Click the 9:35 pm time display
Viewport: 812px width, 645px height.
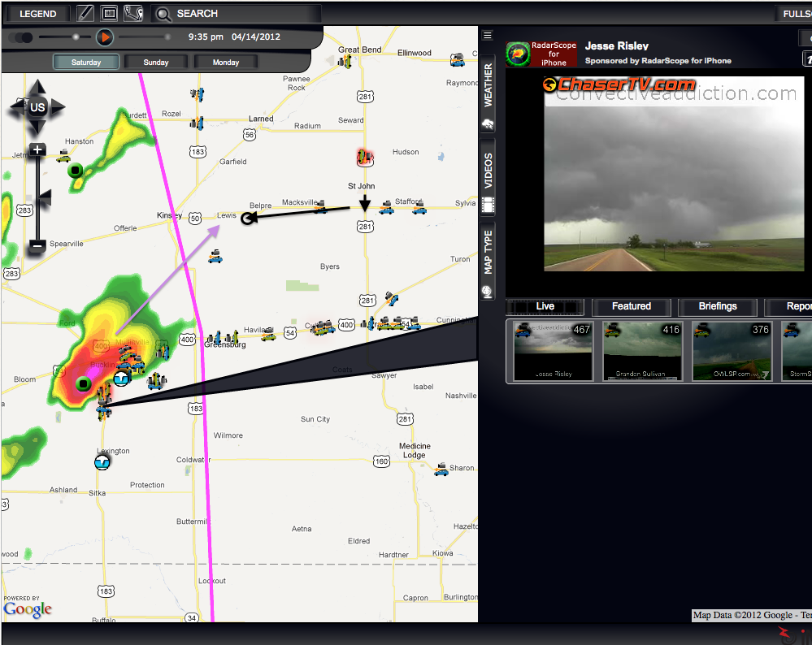click(206, 37)
